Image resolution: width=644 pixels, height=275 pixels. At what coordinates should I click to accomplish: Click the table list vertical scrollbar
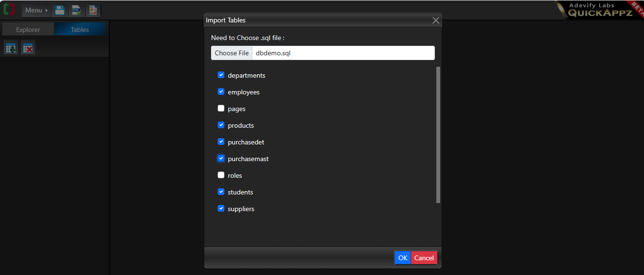point(438,135)
